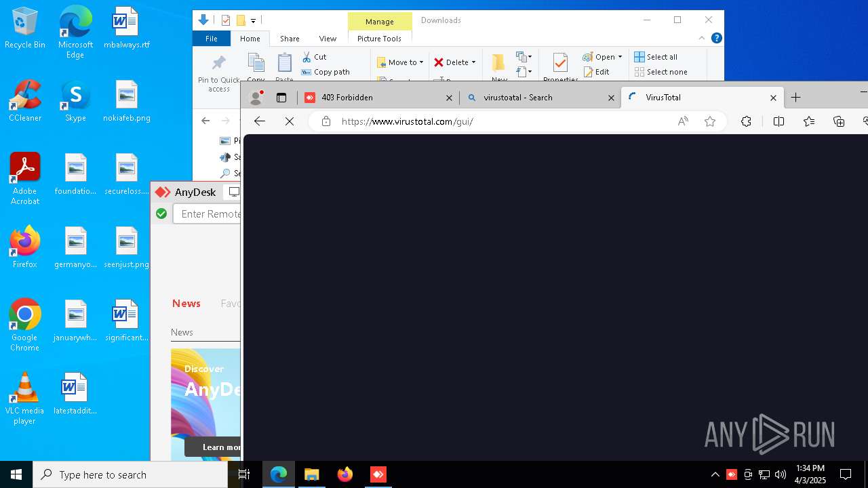Click New folder icon in Explorer ribbon

point(499,68)
